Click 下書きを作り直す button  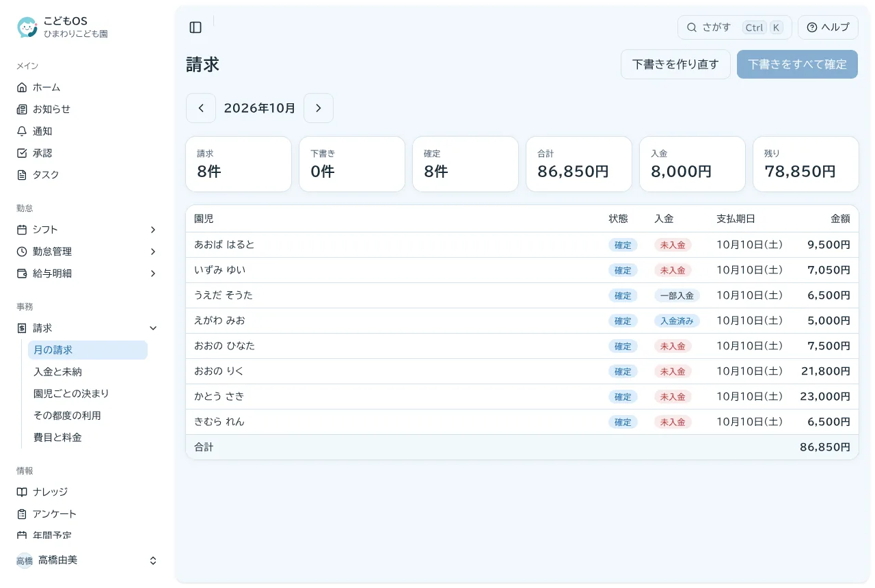click(x=675, y=64)
